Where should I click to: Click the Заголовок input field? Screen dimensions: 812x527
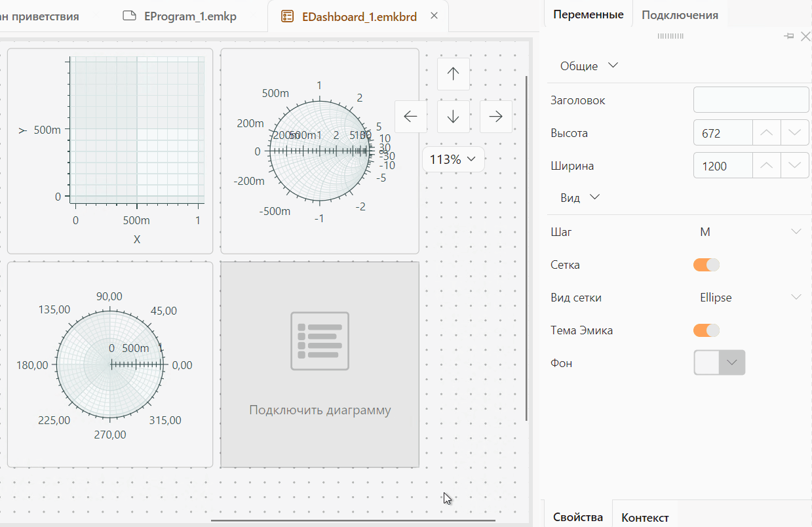pos(751,100)
